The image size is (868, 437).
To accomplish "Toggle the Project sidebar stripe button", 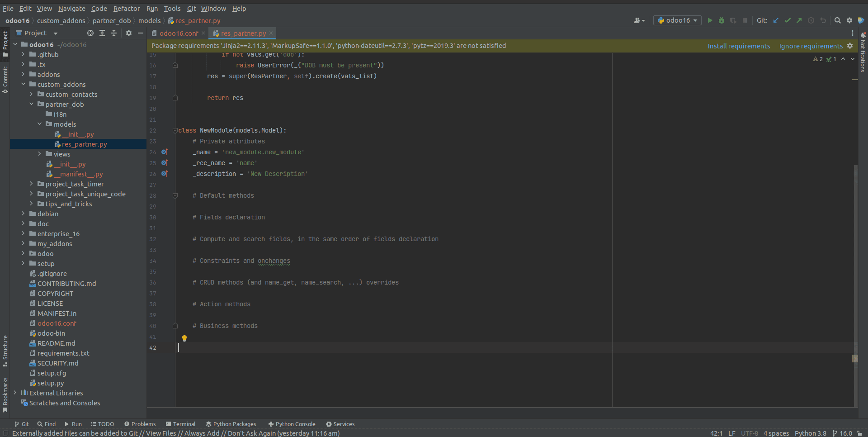I will click(5, 44).
